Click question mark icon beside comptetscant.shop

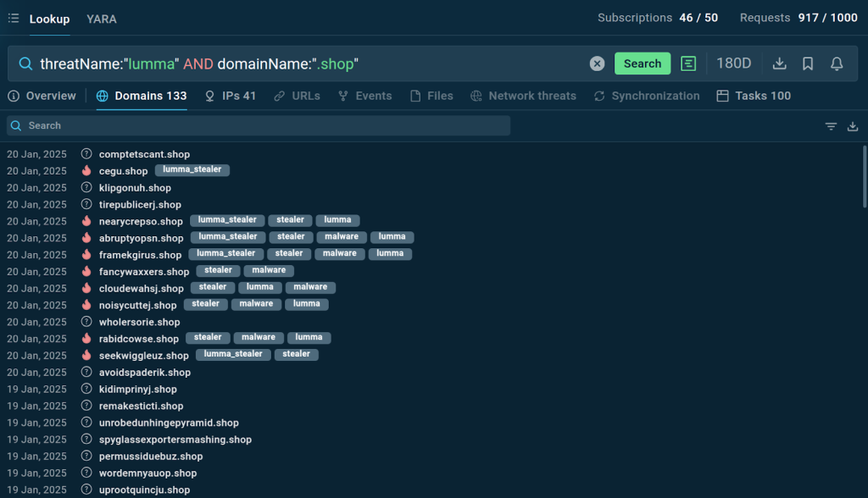click(86, 154)
